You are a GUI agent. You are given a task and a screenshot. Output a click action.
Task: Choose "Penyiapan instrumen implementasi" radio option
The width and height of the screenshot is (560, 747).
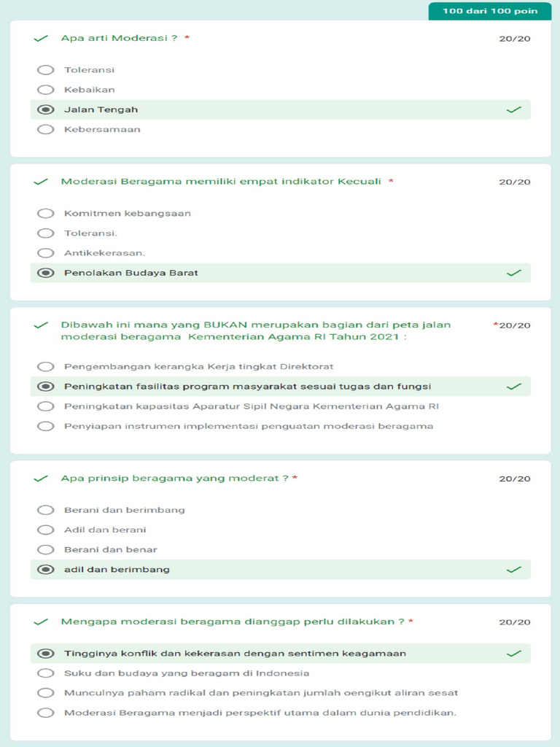pyautogui.click(x=46, y=426)
